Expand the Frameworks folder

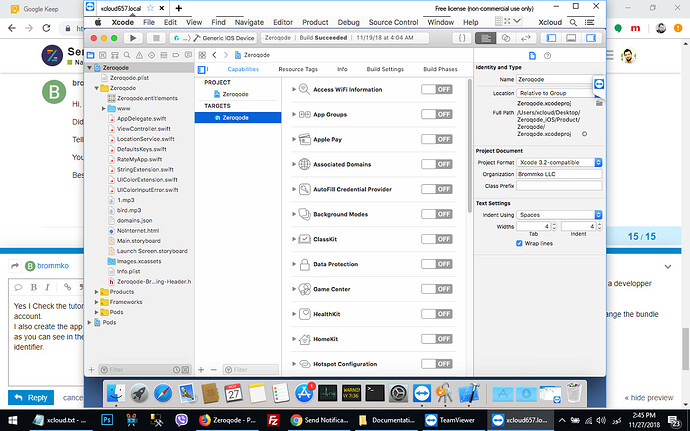click(x=96, y=302)
